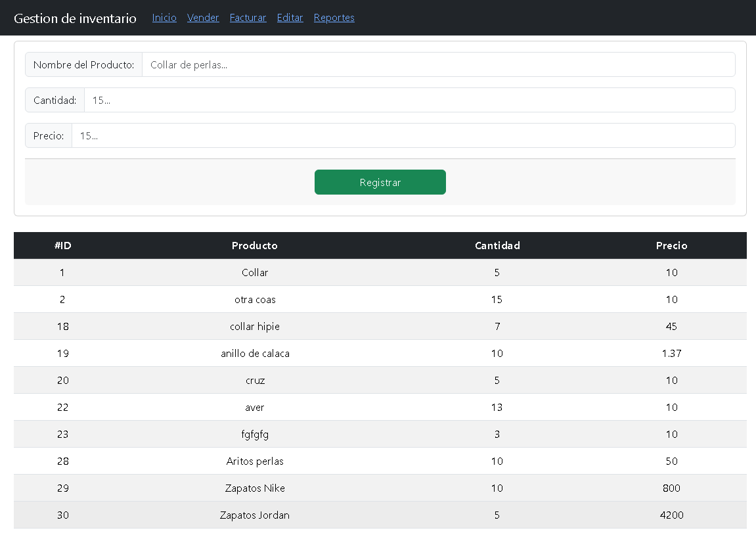Select the 'fgfgfg' product cell
Screen dimensions: 756x543
pyautogui.click(x=255, y=435)
